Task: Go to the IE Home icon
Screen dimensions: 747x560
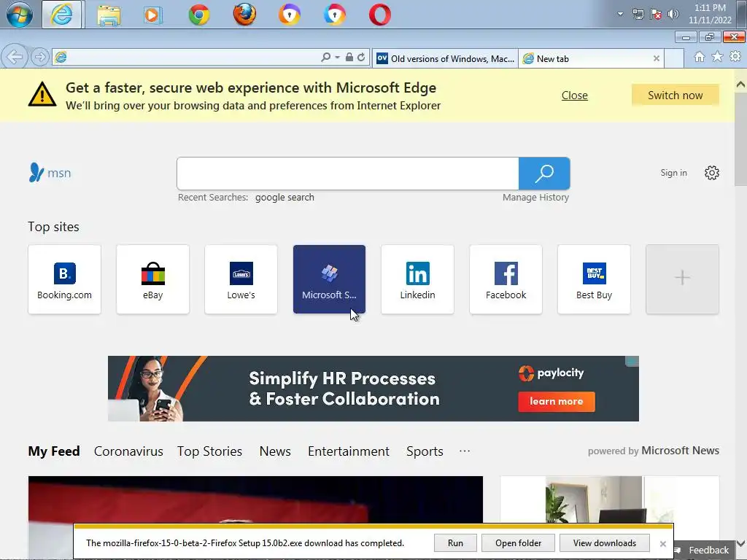Action: click(x=700, y=57)
